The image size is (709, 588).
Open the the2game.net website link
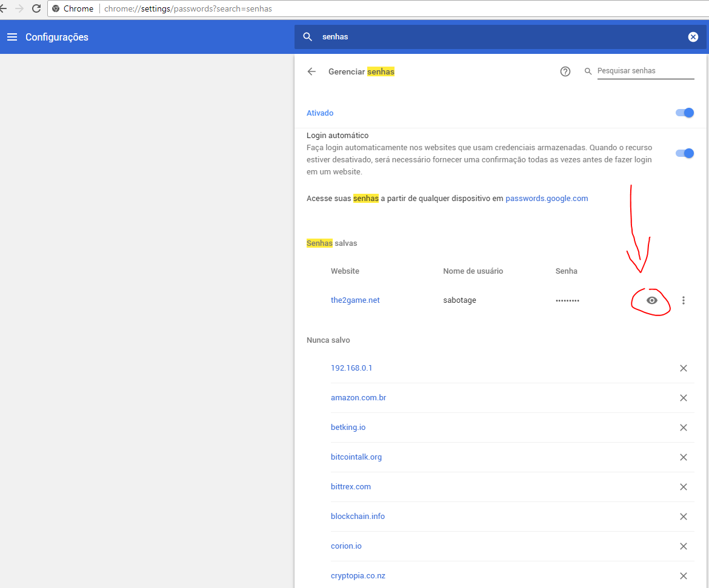[x=355, y=300]
